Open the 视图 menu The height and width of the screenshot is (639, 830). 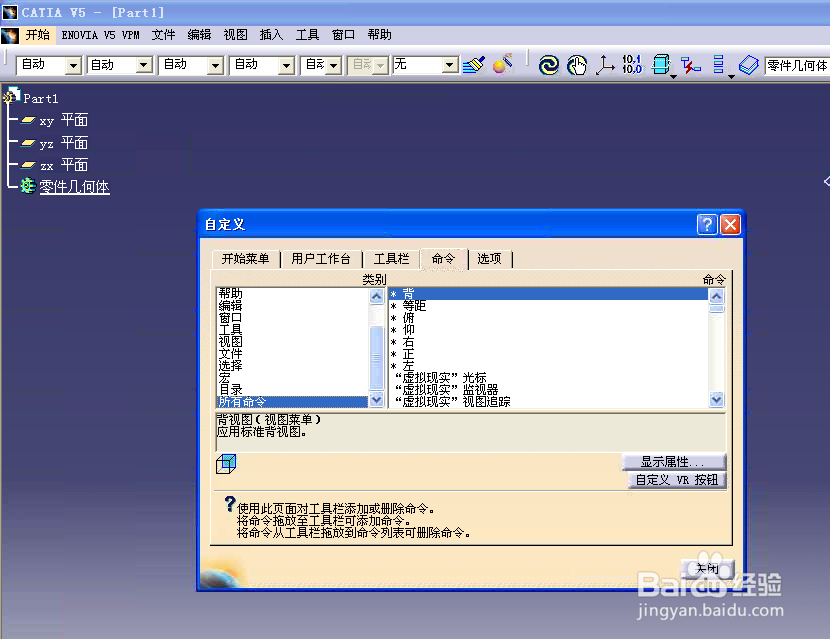coord(236,35)
